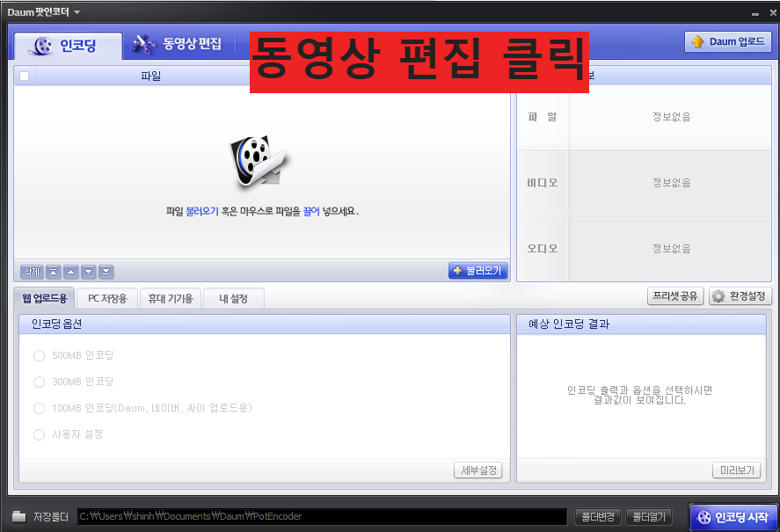Click the blue 불러오기 button

[477, 271]
